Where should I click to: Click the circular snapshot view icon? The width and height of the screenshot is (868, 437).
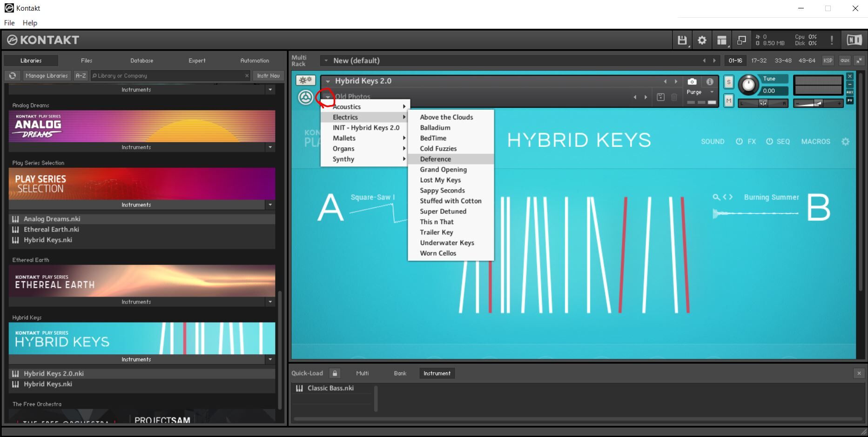pyautogui.click(x=305, y=97)
